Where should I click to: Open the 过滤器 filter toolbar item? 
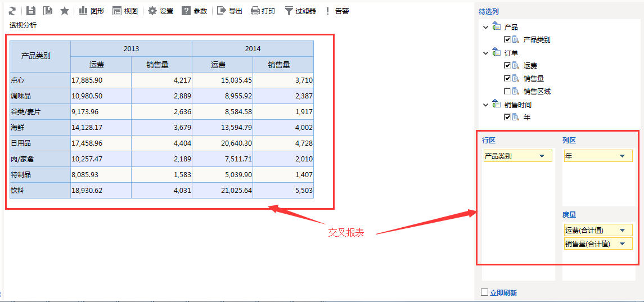click(x=300, y=11)
